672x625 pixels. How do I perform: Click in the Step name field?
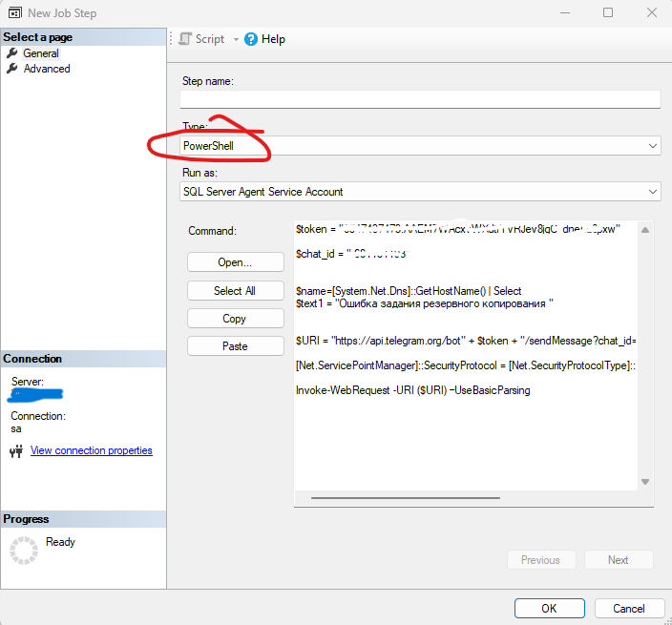pyautogui.click(x=420, y=99)
